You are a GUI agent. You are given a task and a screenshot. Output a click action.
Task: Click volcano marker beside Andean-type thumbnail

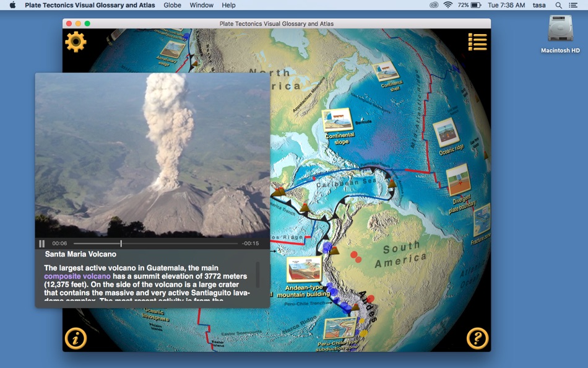(x=334, y=250)
